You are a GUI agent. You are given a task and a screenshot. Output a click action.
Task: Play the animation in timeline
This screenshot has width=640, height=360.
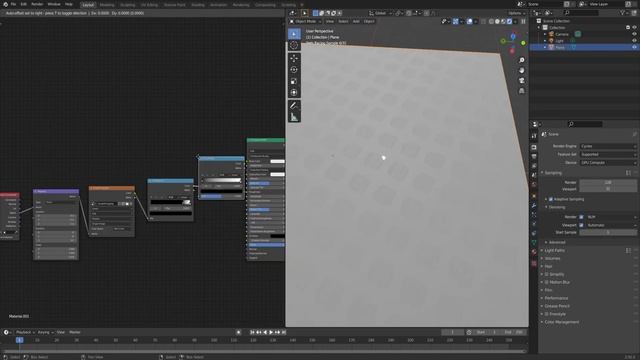click(271, 332)
